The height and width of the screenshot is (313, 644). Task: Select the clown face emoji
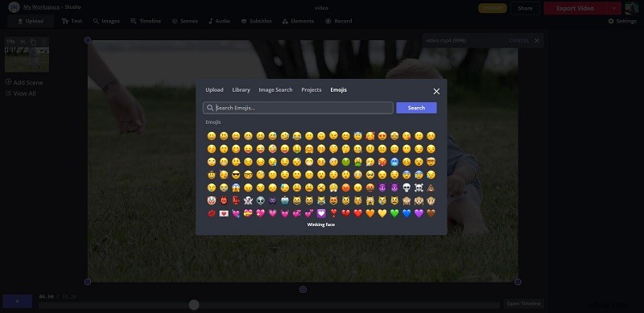point(212,200)
